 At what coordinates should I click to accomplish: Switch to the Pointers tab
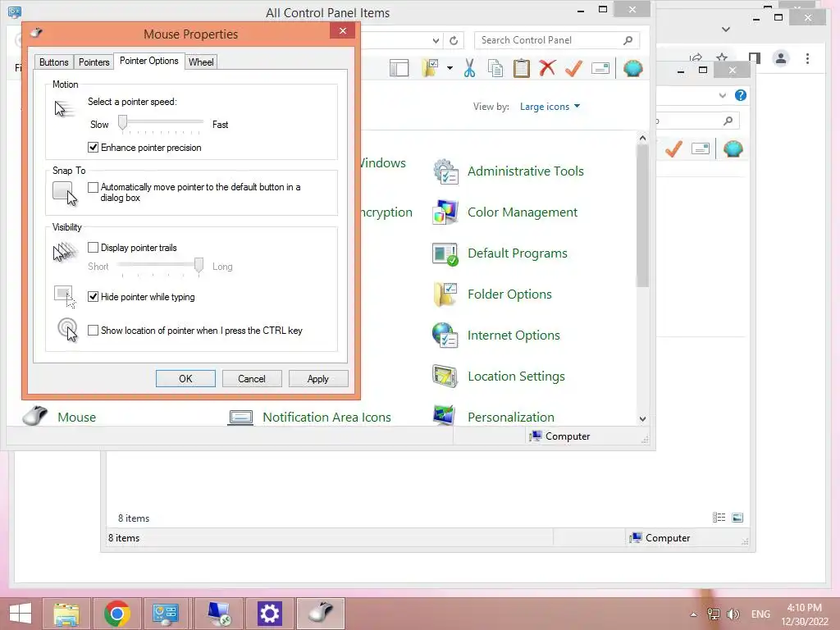pos(94,62)
